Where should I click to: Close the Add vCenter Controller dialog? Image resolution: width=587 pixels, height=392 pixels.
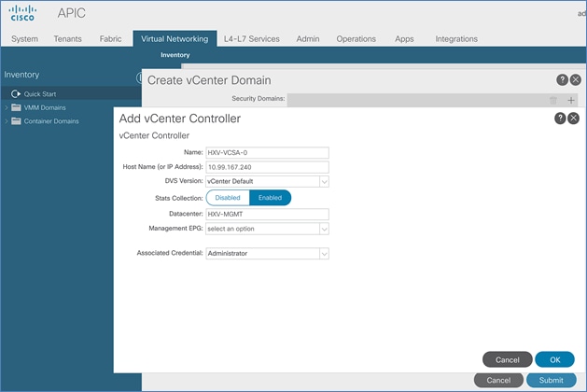point(574,119)
